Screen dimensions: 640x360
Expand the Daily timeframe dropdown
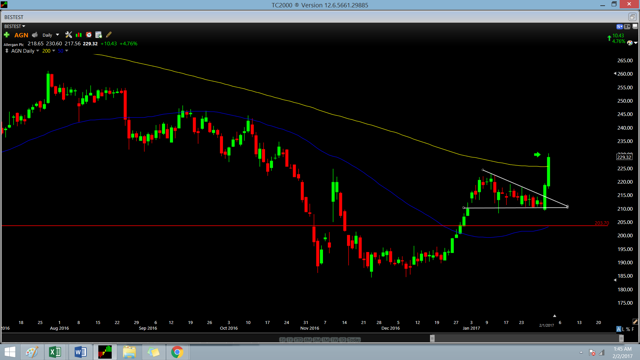[51, 35]
